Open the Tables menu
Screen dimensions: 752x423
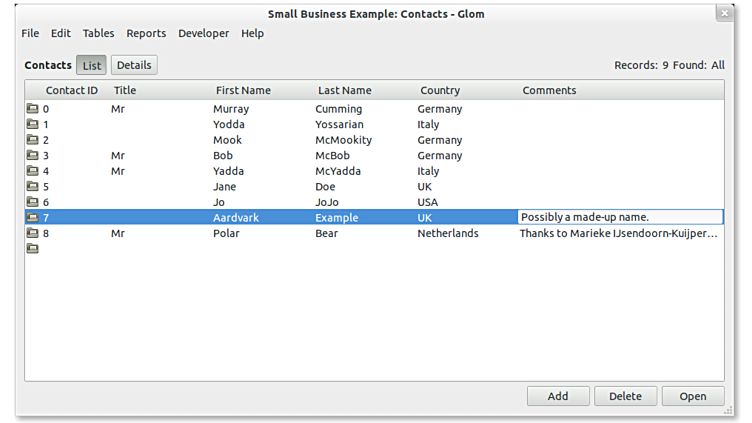(98, 33)
